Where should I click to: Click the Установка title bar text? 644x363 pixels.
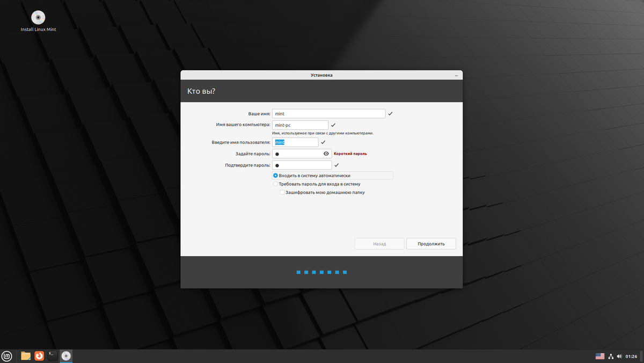click(321, 75)
